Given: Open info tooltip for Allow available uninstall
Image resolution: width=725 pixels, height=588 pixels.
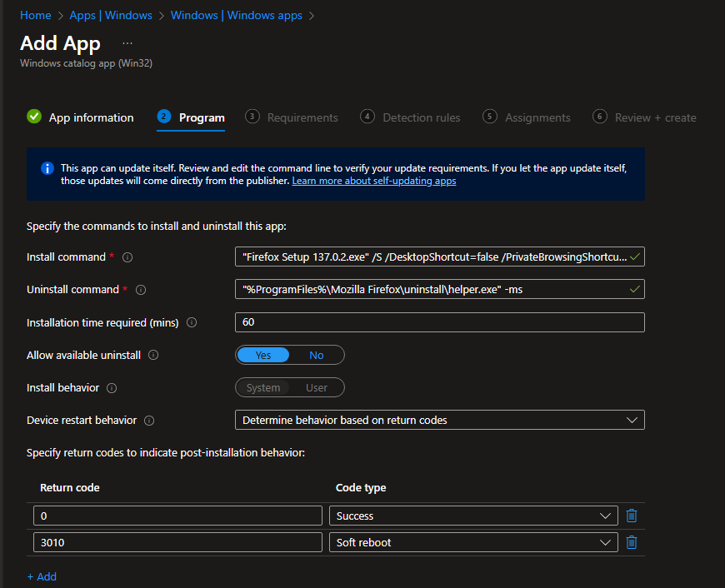Looking at the screenshot, I should point(153,355).
